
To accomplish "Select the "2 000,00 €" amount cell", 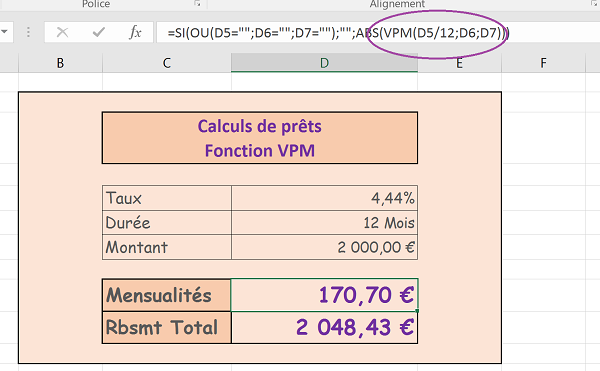I will click(324, 247).
